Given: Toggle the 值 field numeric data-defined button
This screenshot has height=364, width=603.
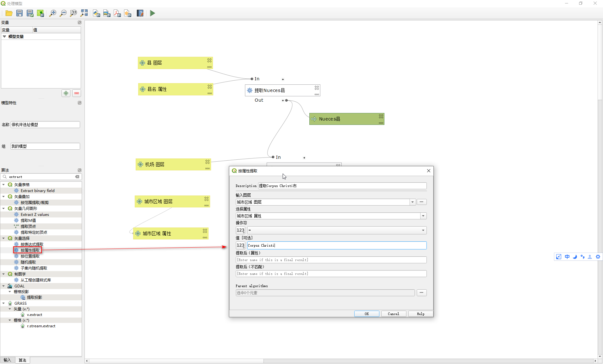Looking at the screenshot, I should click(x=241, y=245).
